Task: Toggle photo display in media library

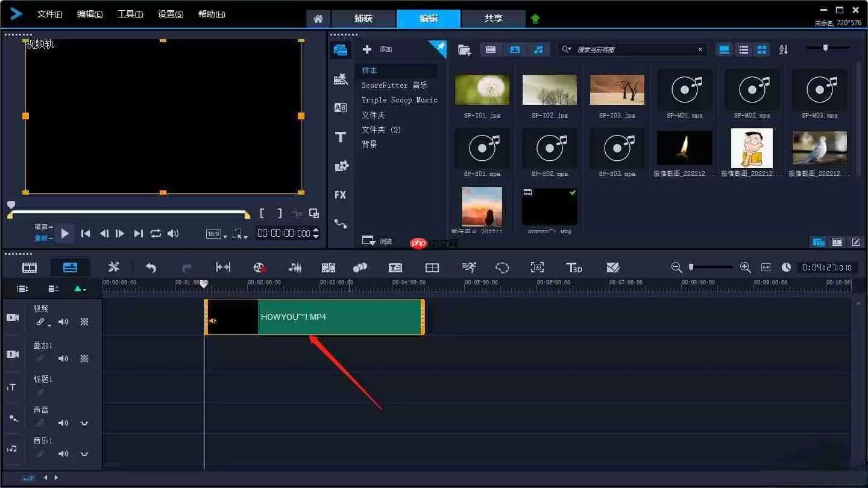Action: pyautogui.click(x=515, y=49)
